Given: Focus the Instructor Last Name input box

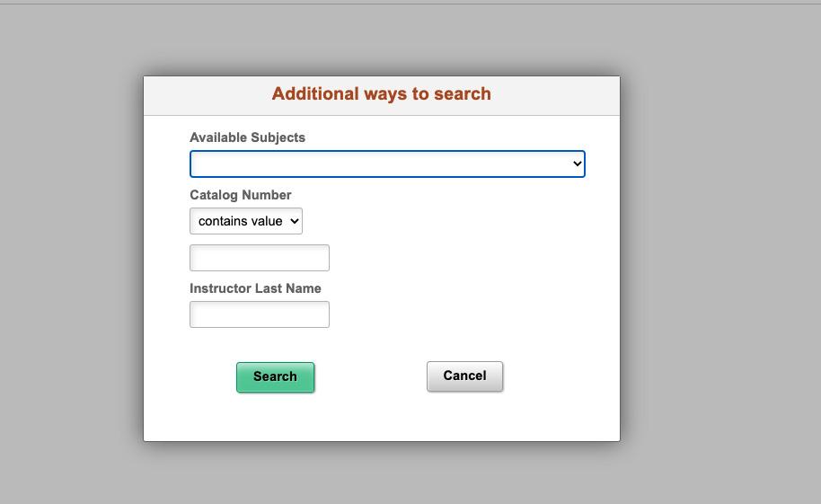Looking at the screenshot, I should tap(260, 314).
